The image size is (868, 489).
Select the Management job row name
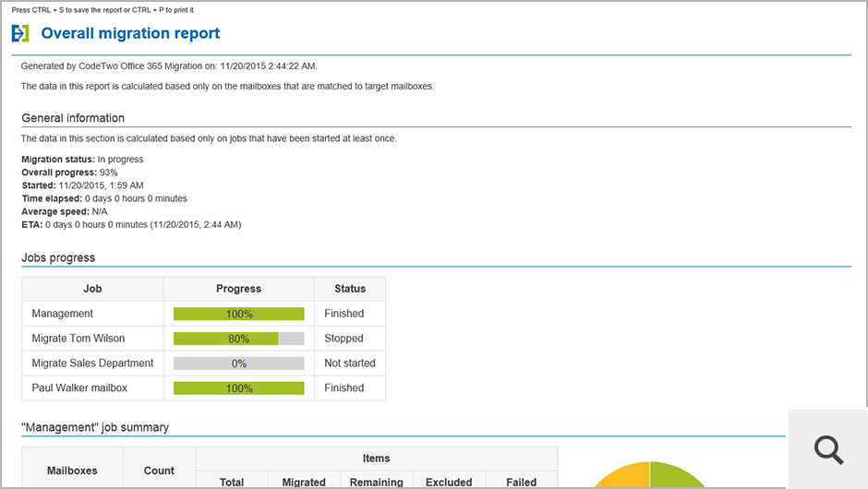(62, 314)
